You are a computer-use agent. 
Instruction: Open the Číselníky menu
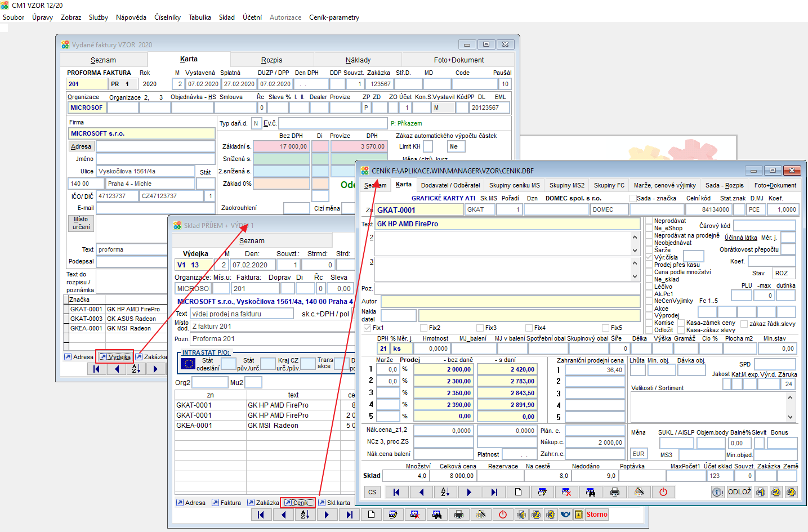(167, 17)
